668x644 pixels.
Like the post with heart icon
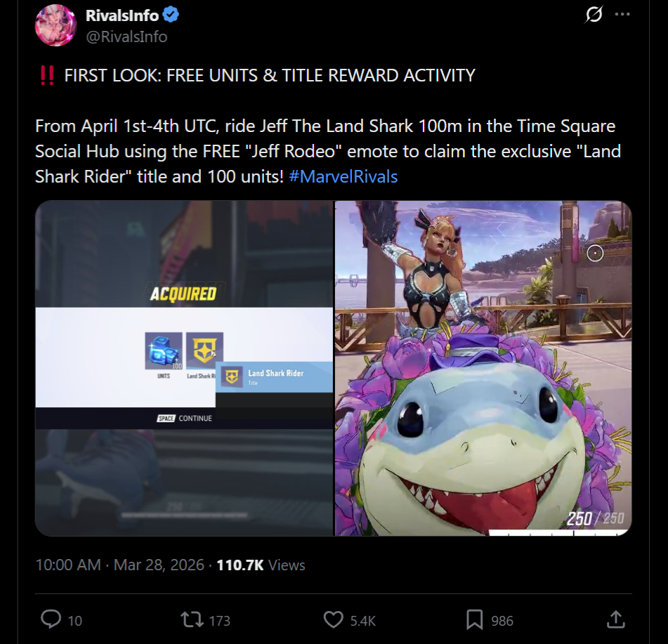(333, 619)
